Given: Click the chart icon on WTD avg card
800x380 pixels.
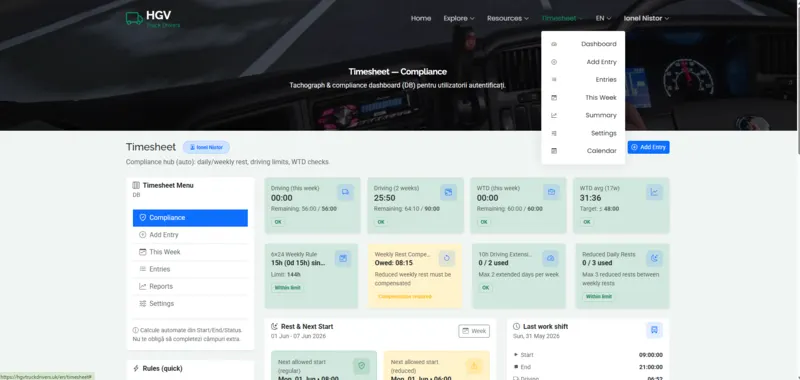Looking at the screenshot, I should (654, 192).
